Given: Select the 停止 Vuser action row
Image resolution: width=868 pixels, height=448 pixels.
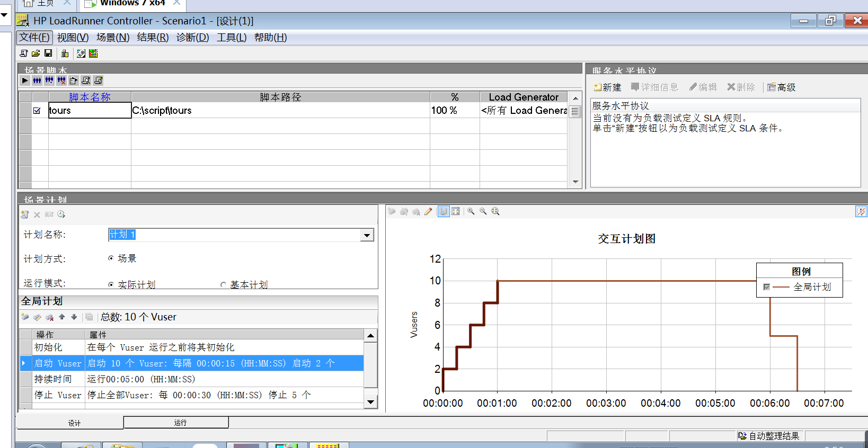Looking at the screenshot, I should point(192,395).
